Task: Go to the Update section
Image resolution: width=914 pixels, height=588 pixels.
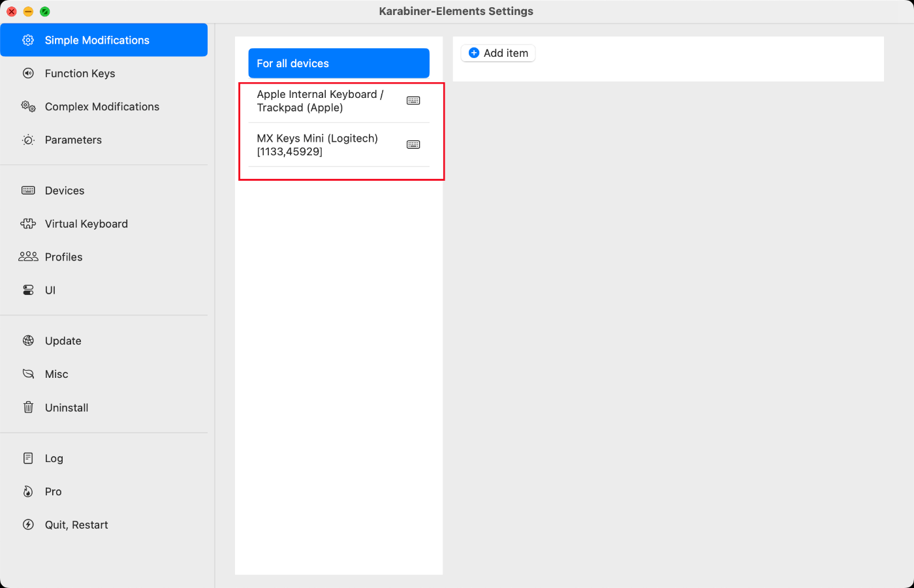Action: tap(104, 341)
